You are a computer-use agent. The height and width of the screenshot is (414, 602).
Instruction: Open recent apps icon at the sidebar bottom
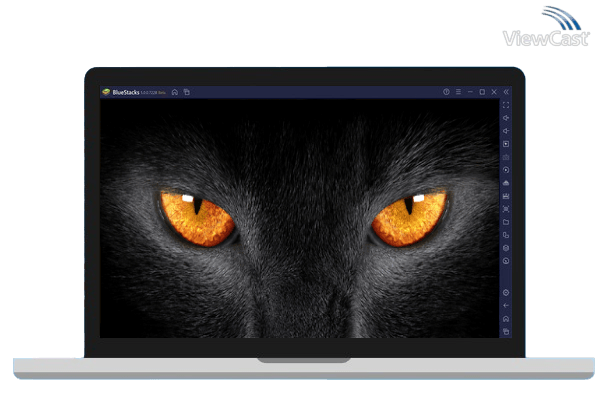[x=506, y=331]
